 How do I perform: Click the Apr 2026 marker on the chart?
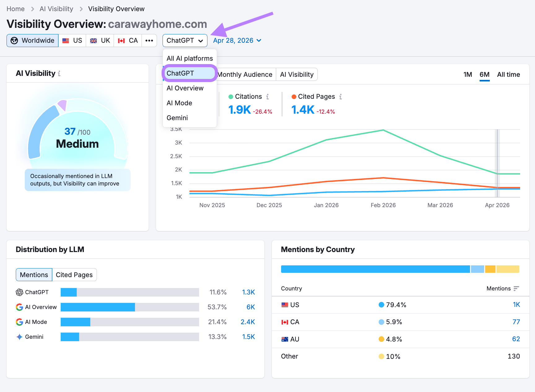tap(497, 163)
